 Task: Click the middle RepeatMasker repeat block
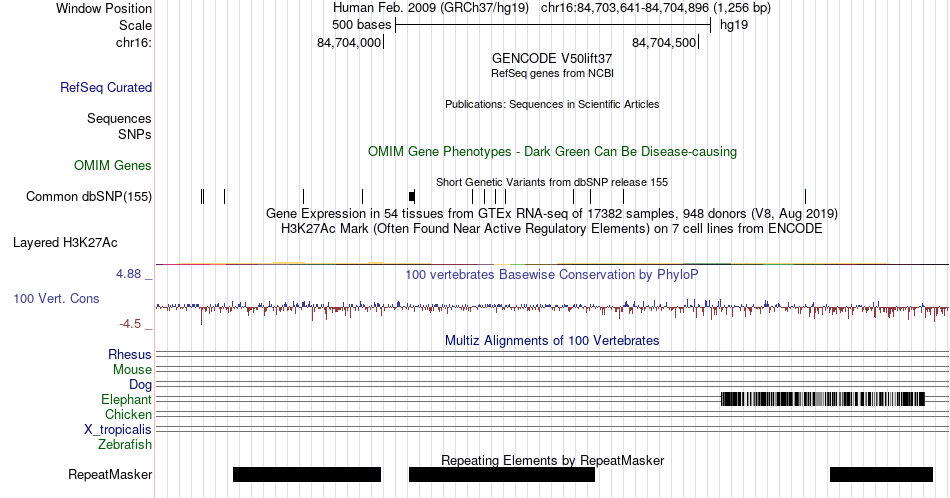[502, 474]
